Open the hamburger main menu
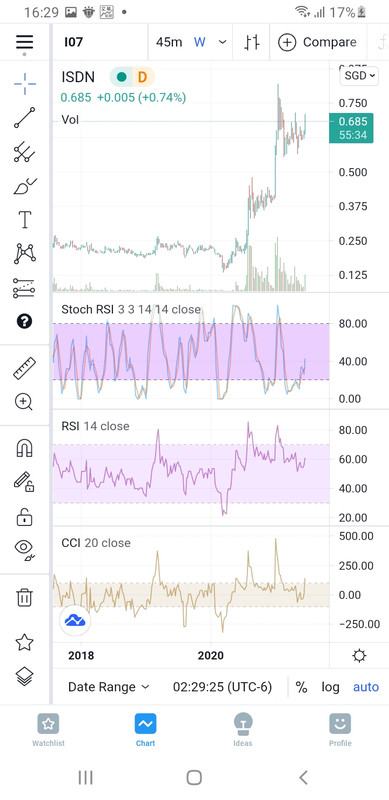 tap(25, 42)
